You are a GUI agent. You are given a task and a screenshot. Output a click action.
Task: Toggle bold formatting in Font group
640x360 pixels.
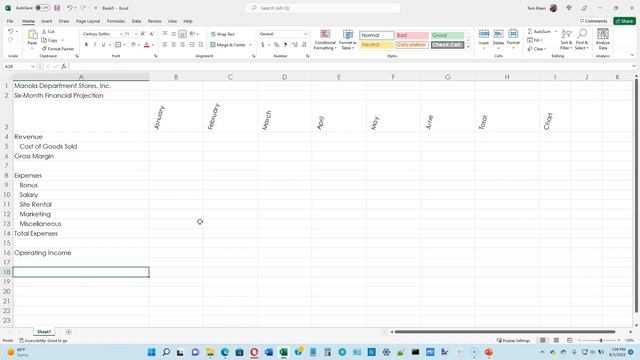pos(86,44)
